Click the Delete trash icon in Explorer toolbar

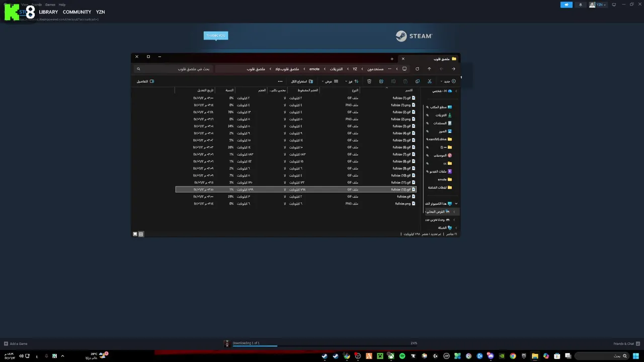369,81
